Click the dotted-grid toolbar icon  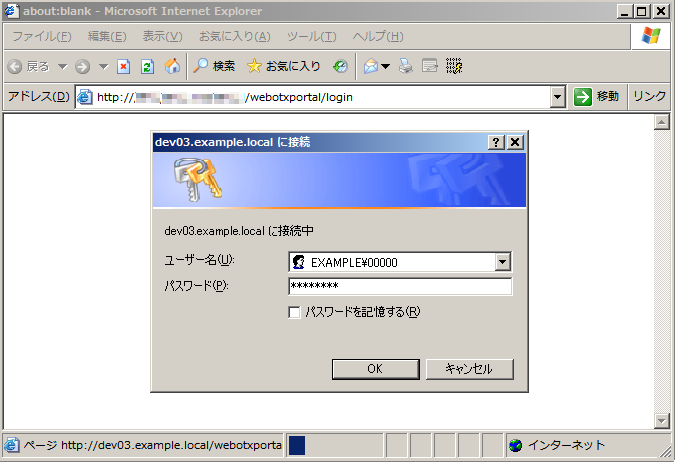click(x=454, y=66)
